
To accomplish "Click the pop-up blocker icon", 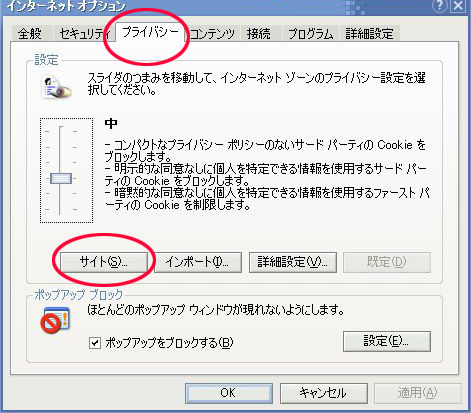I will coord(56,320).
